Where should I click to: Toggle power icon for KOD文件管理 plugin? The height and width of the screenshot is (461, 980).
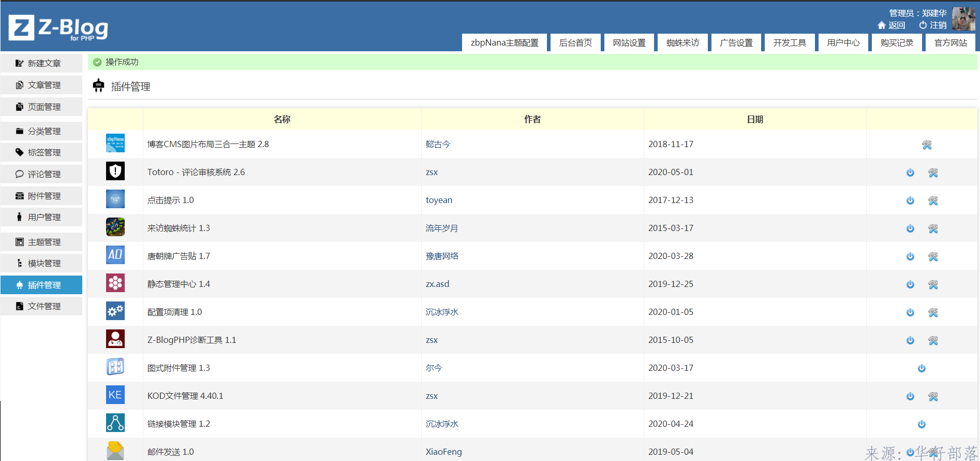(x=910, y=396)
